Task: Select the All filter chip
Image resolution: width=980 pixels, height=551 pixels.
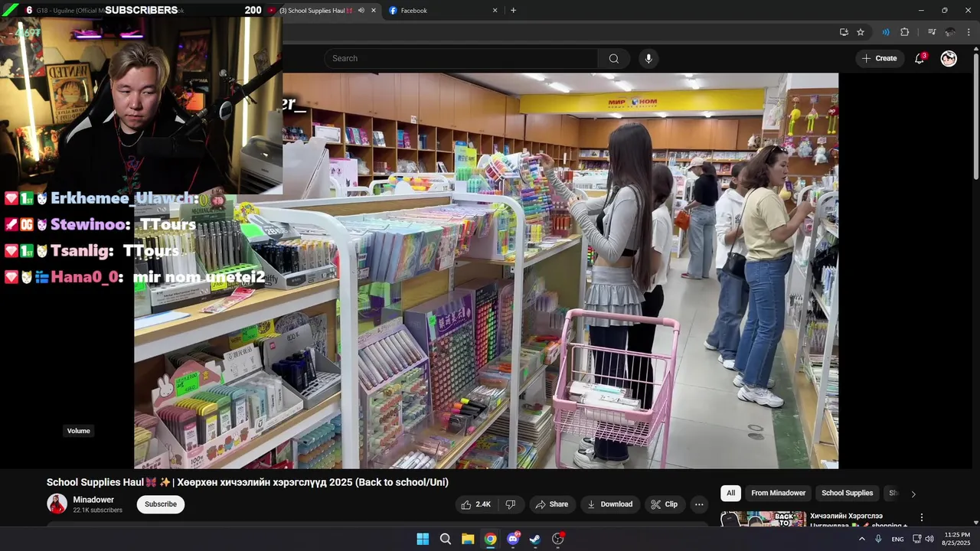Action: click(x=730, y=494)
